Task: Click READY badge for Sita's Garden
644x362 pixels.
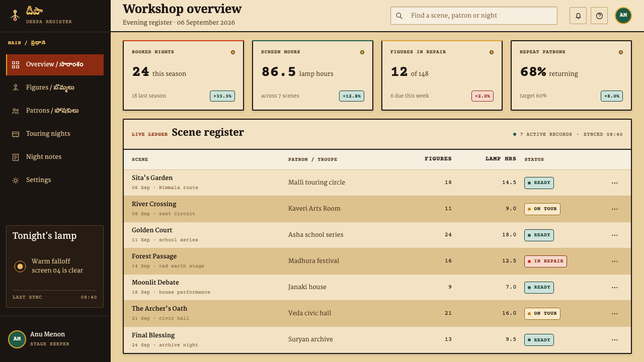Action: pyautogui.click(x=539, y=183)
